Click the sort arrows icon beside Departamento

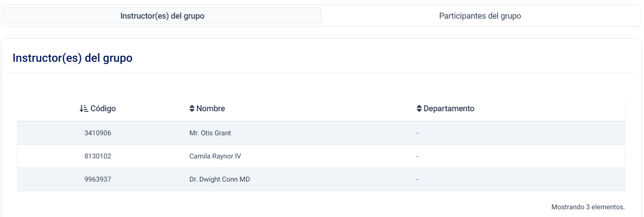[x=419, y=109]
